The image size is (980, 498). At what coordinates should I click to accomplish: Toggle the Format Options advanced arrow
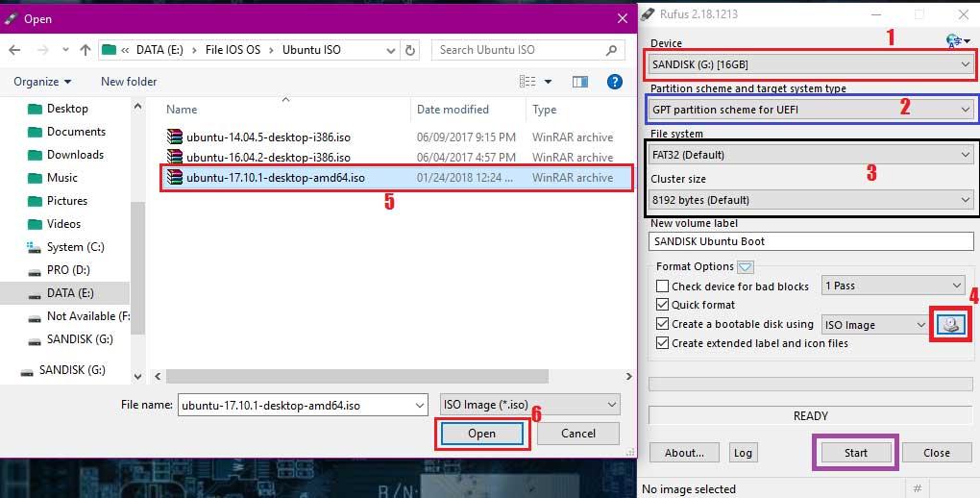[x=745, y=267]
